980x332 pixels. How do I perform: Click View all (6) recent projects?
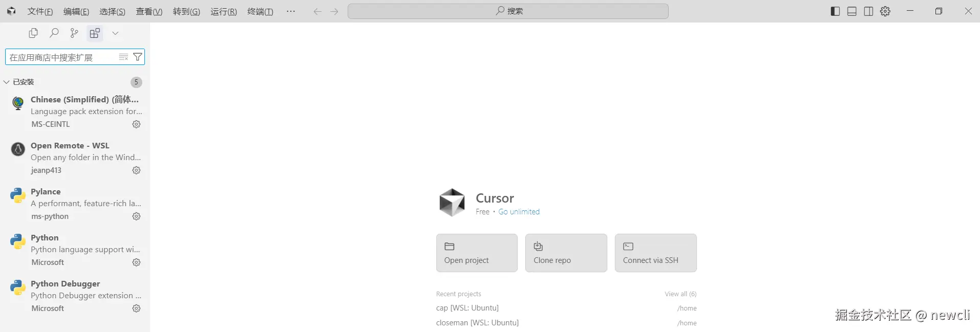click(680, 294)
